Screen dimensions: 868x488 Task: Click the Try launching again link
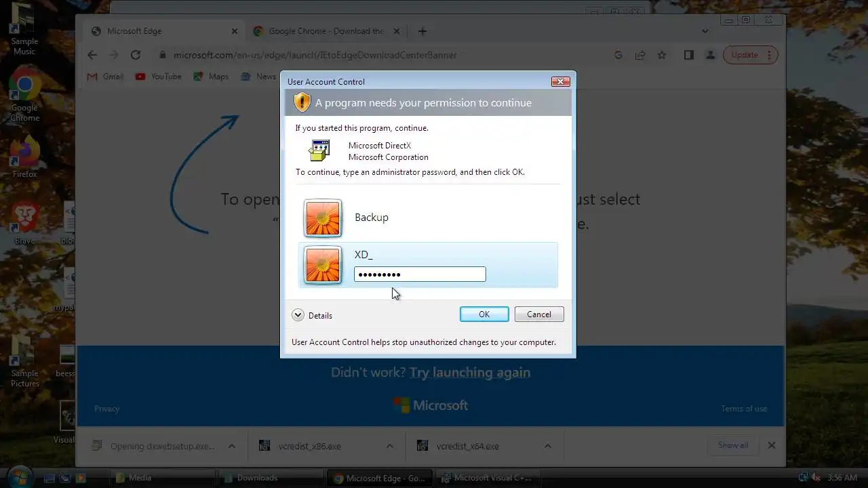tap(470, 372)
